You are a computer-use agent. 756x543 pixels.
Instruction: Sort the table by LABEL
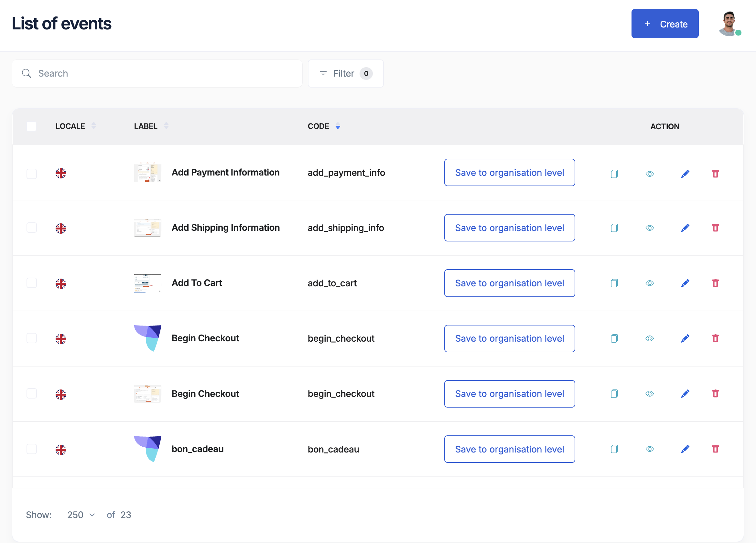166,126
